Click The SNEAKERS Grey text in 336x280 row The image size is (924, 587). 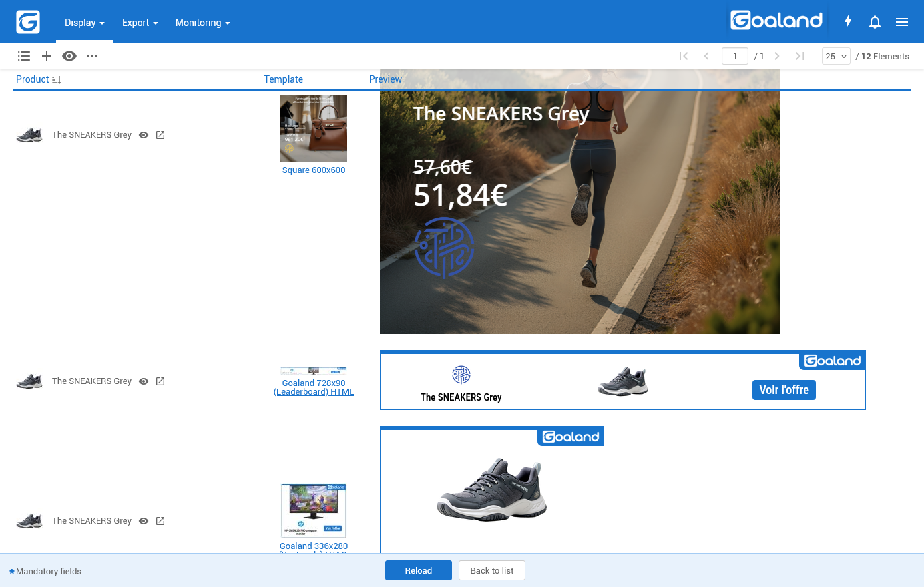click(92, 521)
